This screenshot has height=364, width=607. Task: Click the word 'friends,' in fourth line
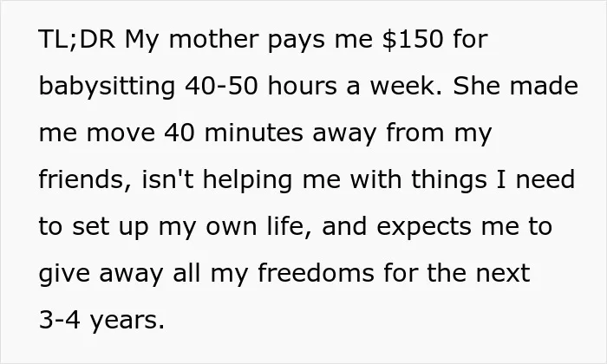tap(85, 180)
